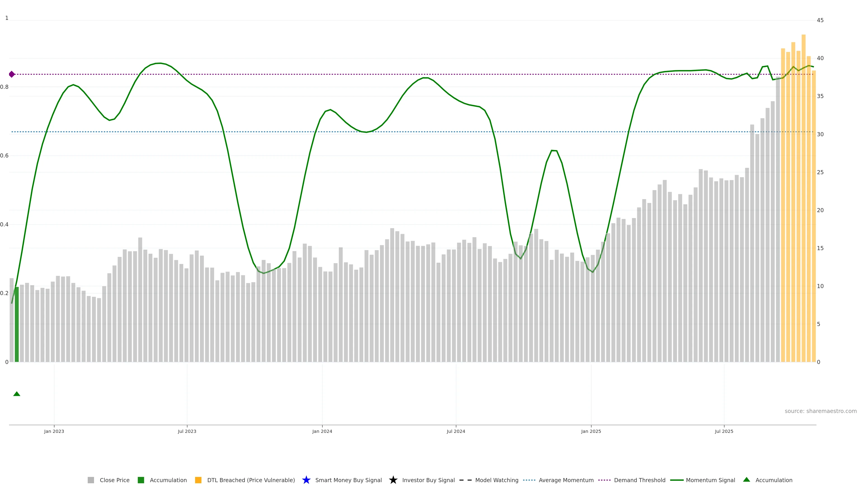Click the purple diamond Demand Threshold marker

pos(12,74)
